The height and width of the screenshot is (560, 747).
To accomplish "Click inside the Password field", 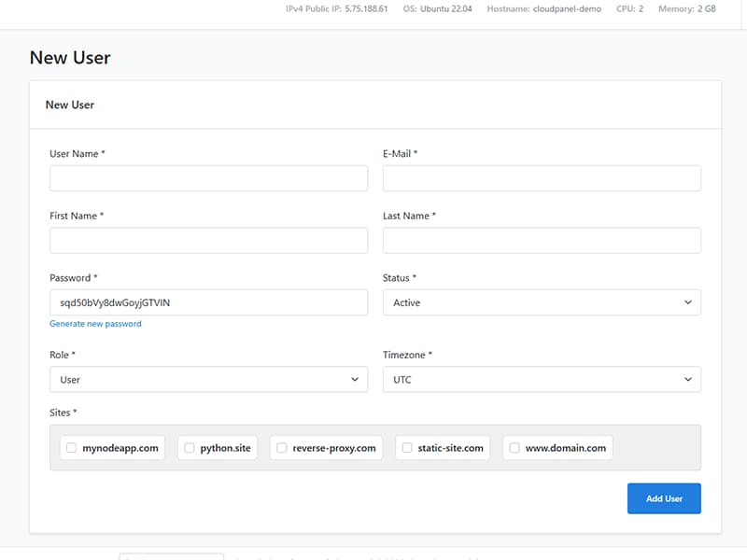I will pos(208,302).
